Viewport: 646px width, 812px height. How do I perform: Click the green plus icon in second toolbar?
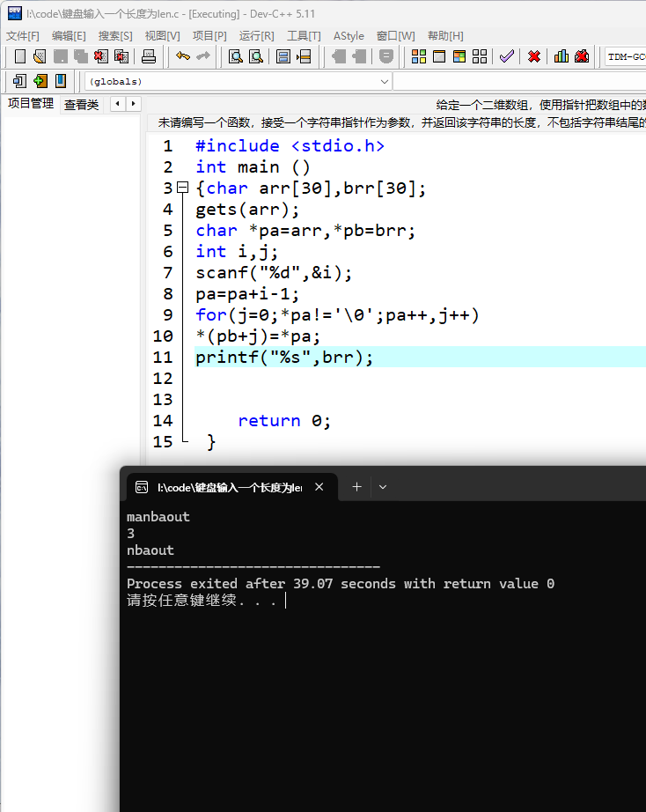point(40,81)
